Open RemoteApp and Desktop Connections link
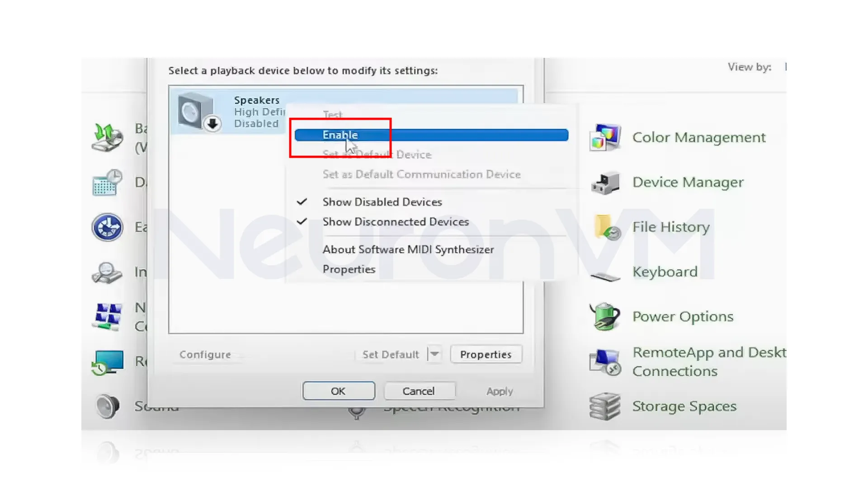The image size is (868, 488). (709, 361)
